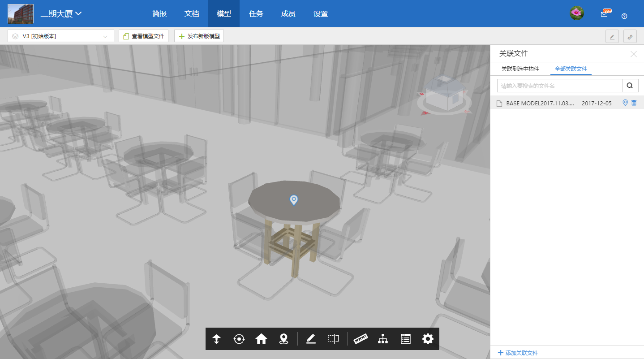Locate BASE MODEL file using its pin icon
Screen dimensions: 644x359
625,103
